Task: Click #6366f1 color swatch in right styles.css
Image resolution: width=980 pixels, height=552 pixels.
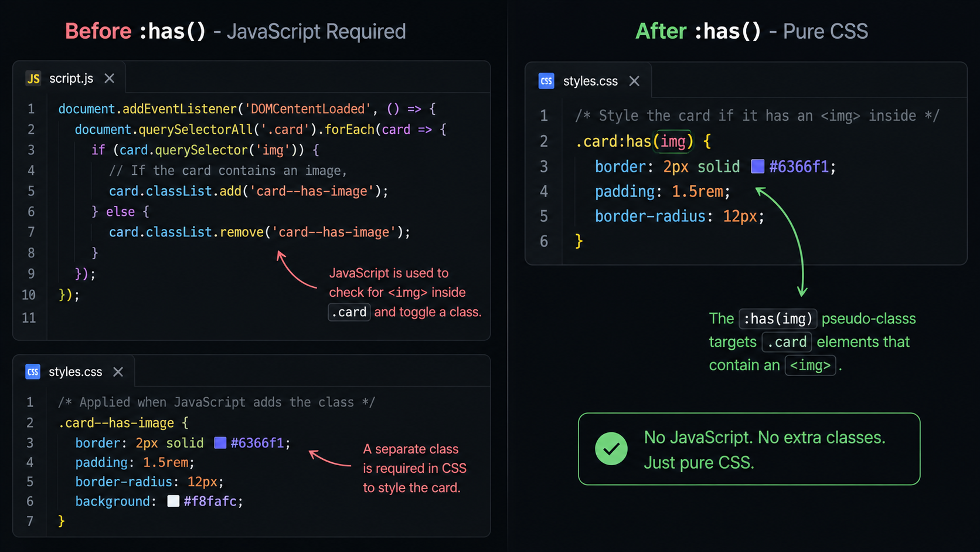Action: coord(758,167)
